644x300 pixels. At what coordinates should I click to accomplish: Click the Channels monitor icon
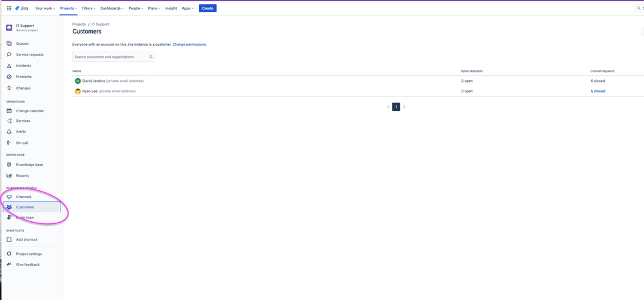[x=9, y=197]
